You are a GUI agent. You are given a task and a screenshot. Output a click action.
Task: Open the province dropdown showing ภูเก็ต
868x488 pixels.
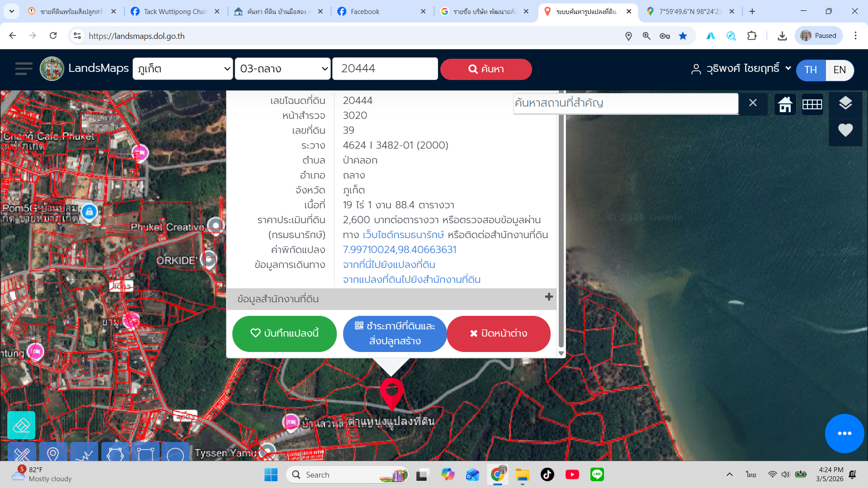pos(183,69)
